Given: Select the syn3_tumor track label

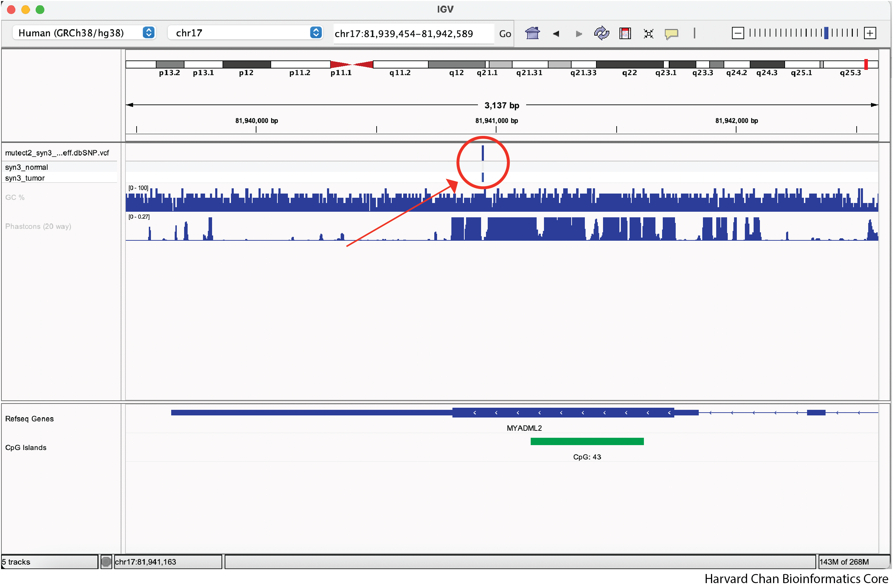Looking at the screenshot, I should tap(25, 178).
